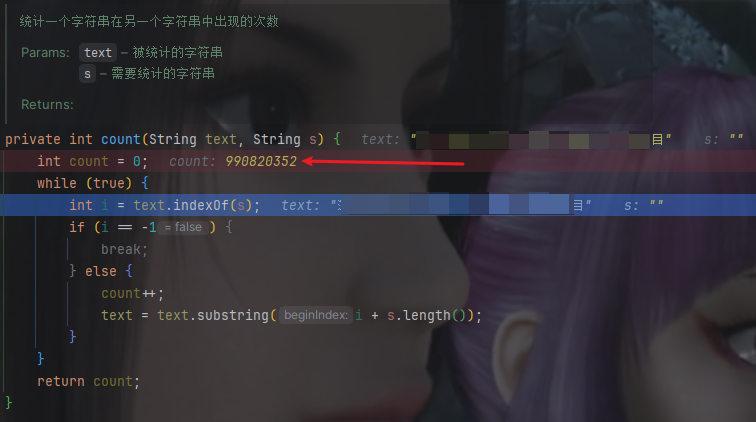Click the 'count' method name in signature
This screenshot has height=422, width=756.
point(121,139)
